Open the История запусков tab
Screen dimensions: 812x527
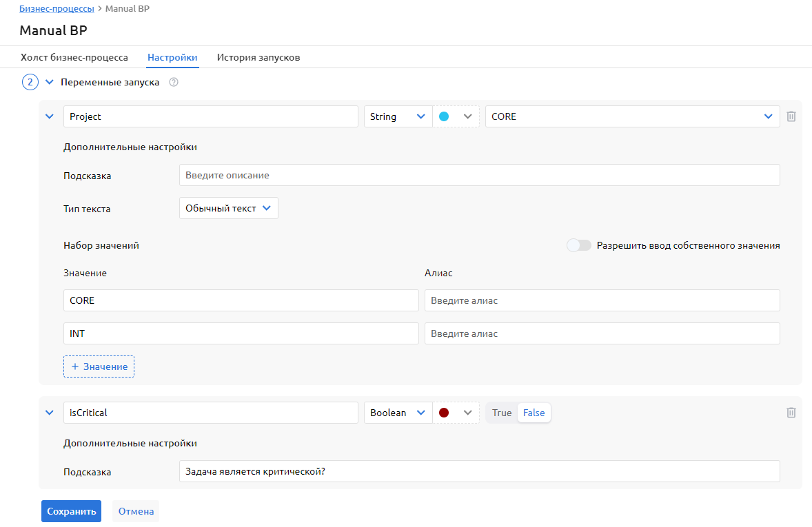(x=258, y=57)
